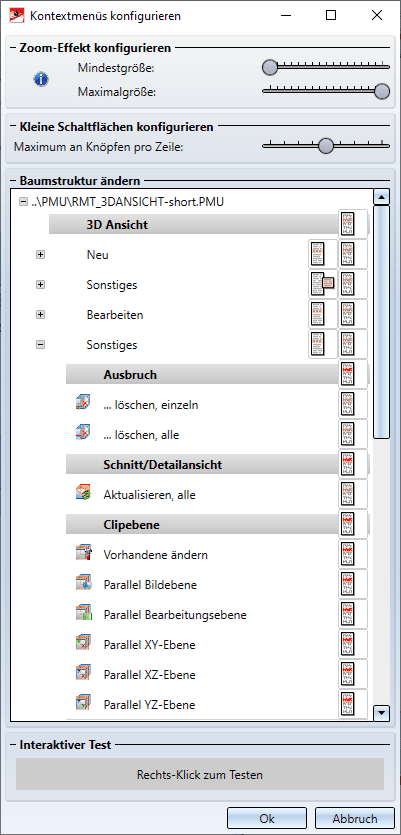Click the 'Aktualisieren, alle' item icon
This screenshot has width=401, height=835.
pyautogui.click(x=84, y=494)
